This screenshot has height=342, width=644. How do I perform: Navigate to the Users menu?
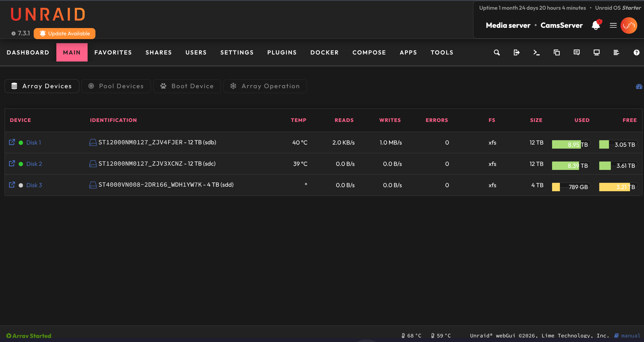[196, 53]
